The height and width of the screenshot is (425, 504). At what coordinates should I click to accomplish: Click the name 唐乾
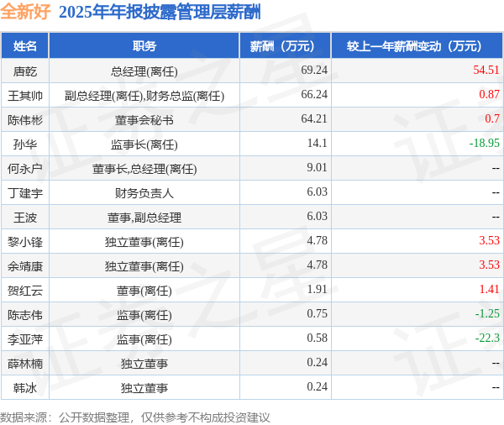click(x=25, y=71)
